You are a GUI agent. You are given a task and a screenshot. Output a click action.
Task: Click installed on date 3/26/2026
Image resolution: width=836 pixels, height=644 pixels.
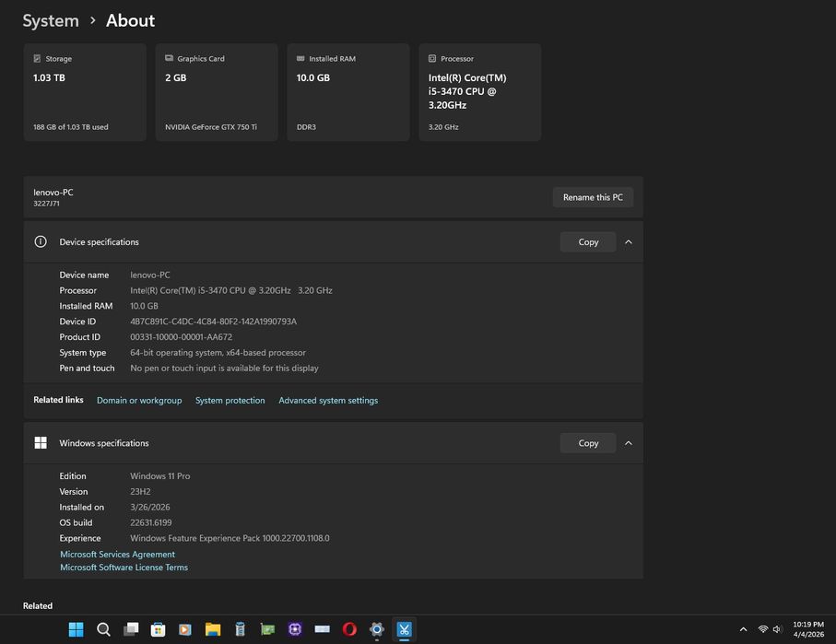coord(150,507)
